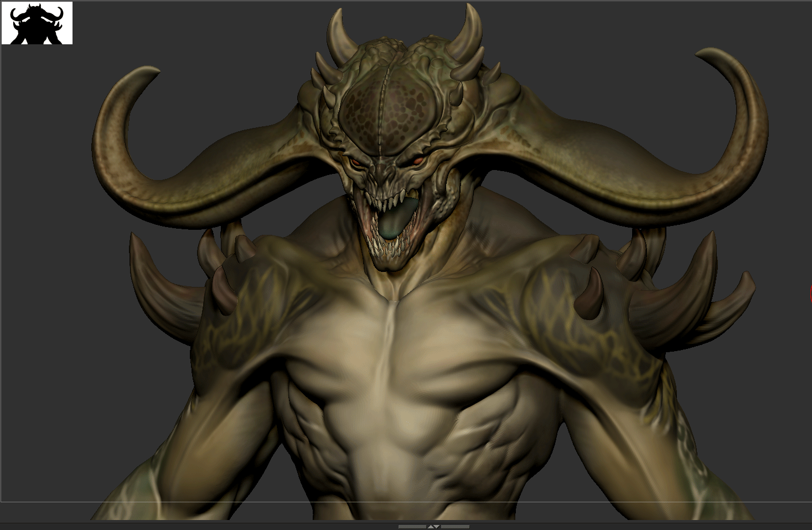
Task: Click the down arrow on bottom divider
Action: click(x=437, y=527)
